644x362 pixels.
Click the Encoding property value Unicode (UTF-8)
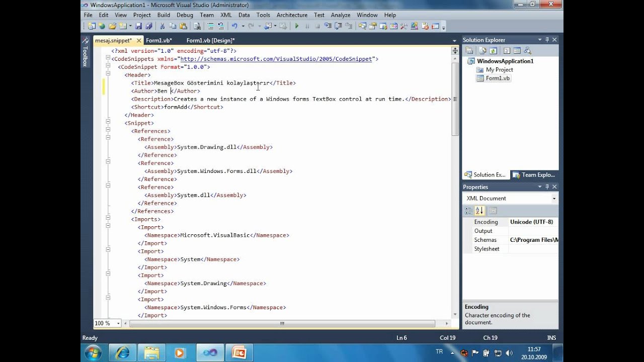point(533,222)
